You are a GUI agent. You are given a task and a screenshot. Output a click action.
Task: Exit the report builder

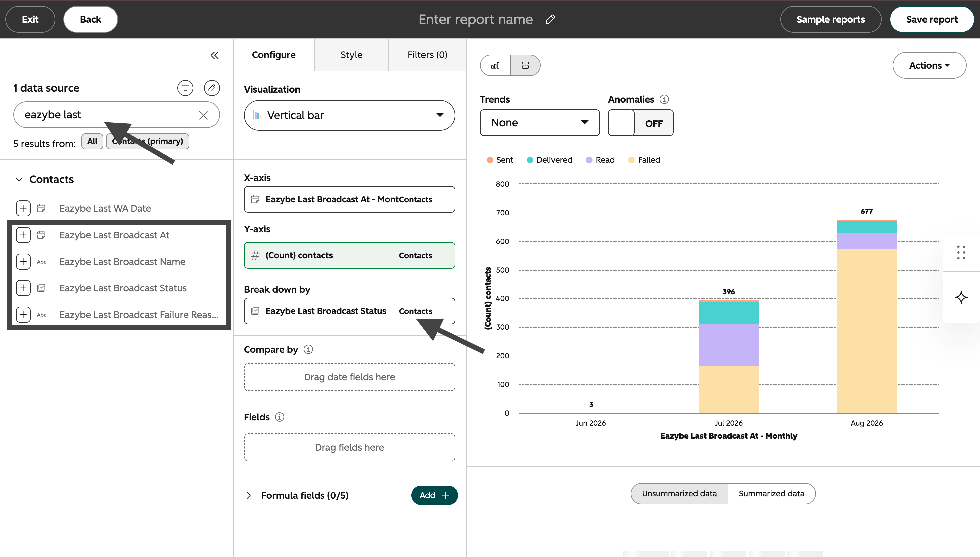click(x=30, y=19)
